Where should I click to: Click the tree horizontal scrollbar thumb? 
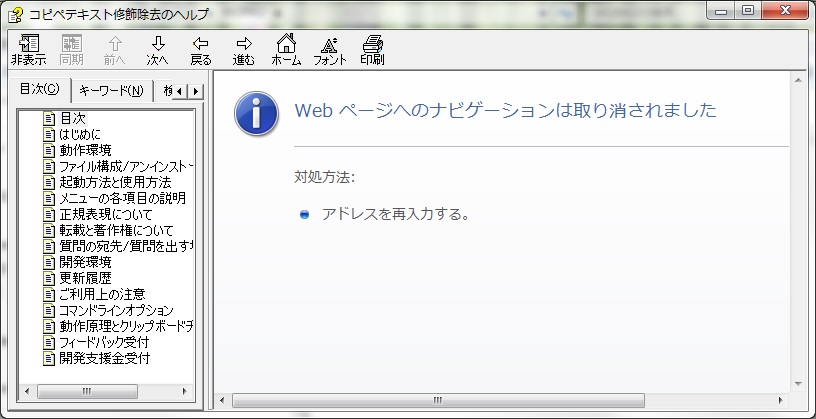87,391
